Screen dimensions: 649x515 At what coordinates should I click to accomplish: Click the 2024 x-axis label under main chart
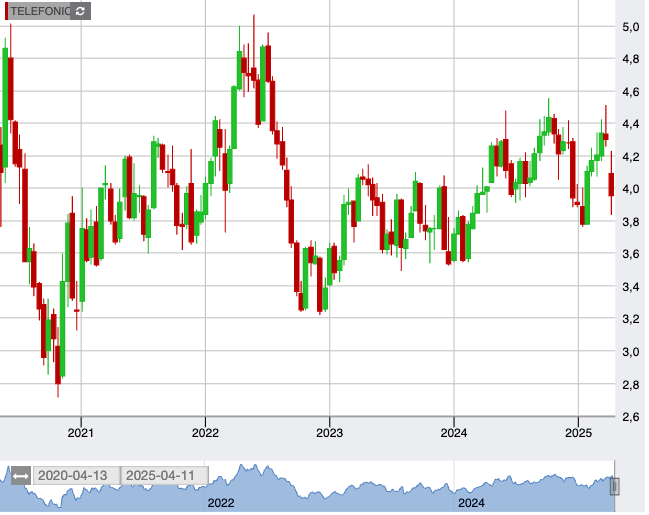pyautogui.click(x=454, y=433)
